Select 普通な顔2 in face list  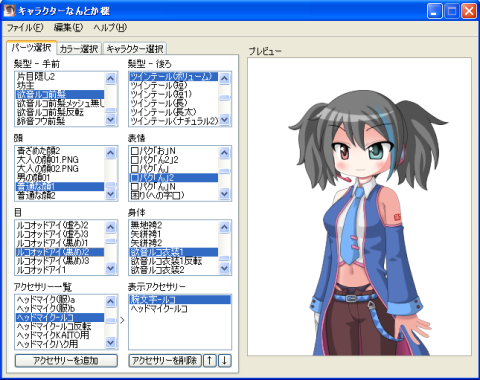coord(60,196)
